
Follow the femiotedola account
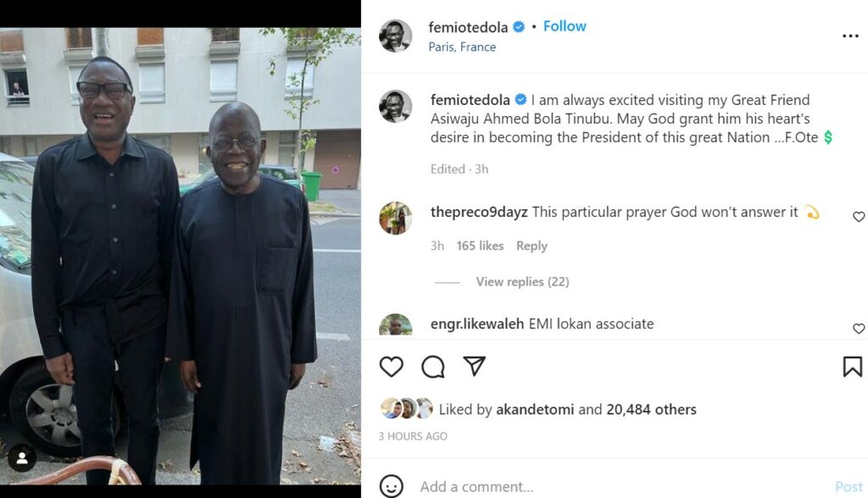coord(565,26)
